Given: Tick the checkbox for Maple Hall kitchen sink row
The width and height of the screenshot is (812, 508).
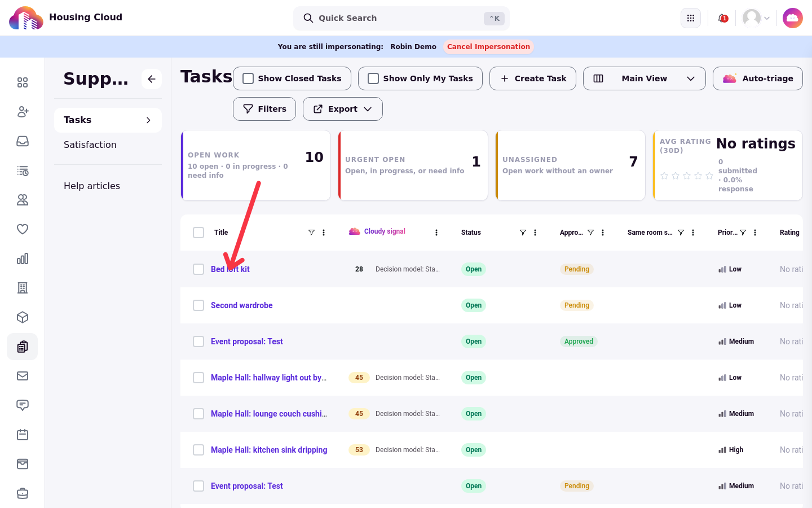Looking at the screenshot, I should tap(198, 450).
